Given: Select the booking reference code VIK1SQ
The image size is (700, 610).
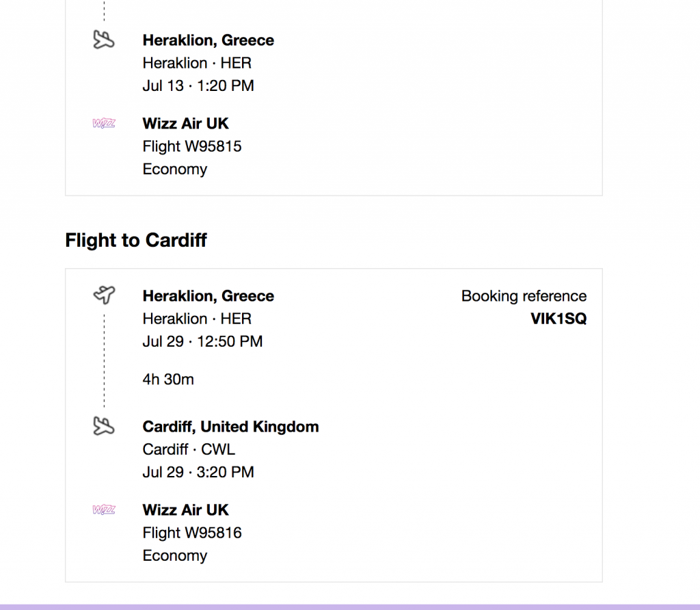Looking at the screenshot, I should click(x=558, y=319).
